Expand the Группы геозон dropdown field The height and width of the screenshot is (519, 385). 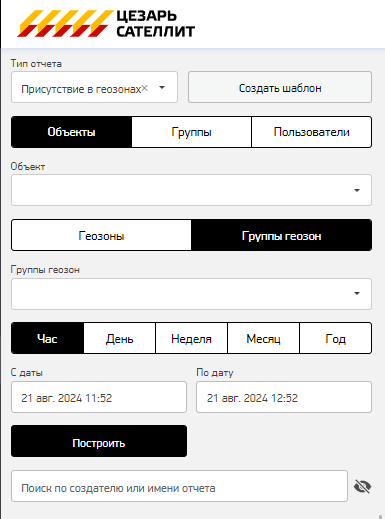click(191, 294)
